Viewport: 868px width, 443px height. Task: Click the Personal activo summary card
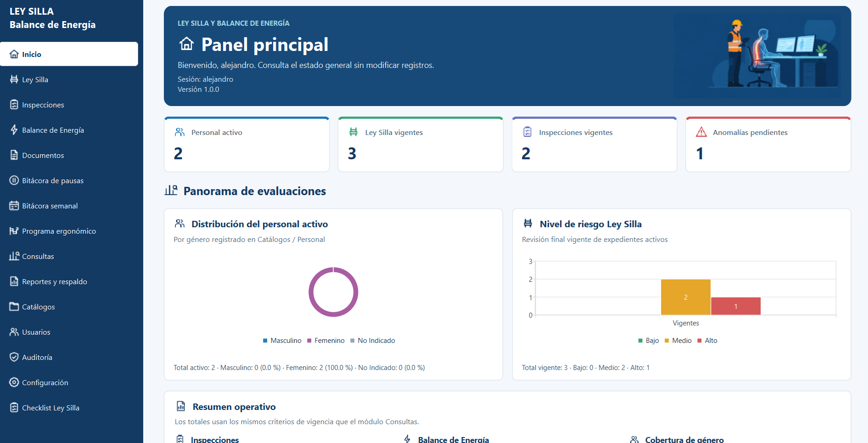pyautogui.click(x=246, y=144)
